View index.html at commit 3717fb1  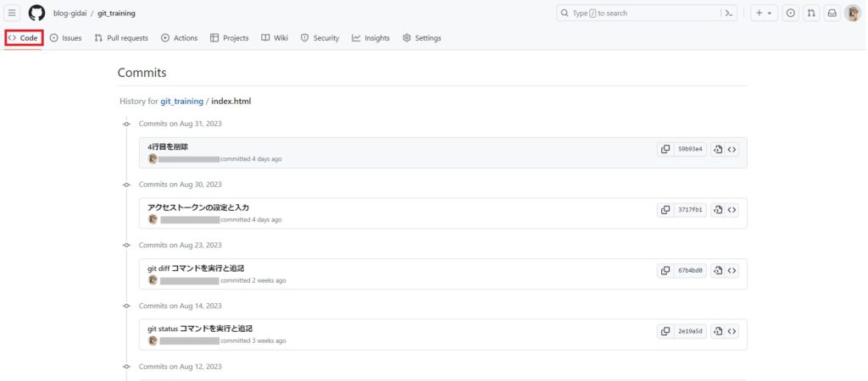click(717, 210)
